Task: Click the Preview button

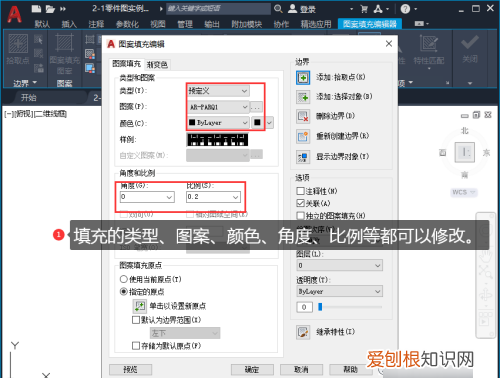Action: point(130,369)
